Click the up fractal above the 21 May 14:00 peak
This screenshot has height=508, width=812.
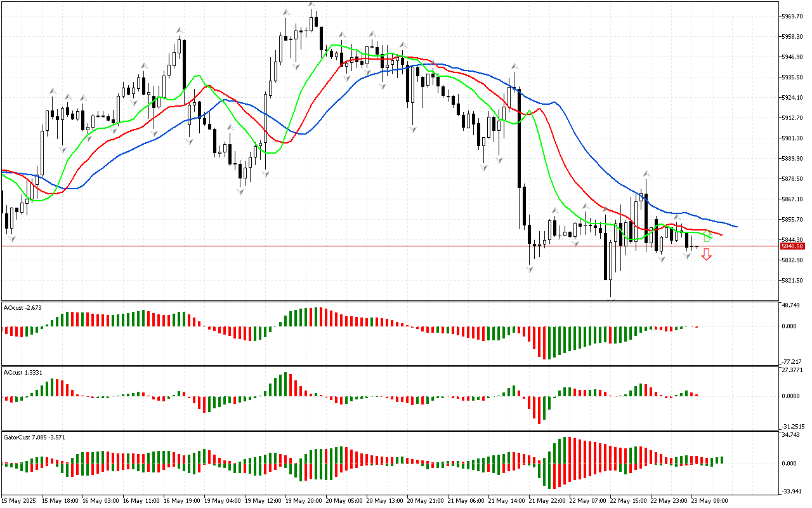tap(514, 65)
